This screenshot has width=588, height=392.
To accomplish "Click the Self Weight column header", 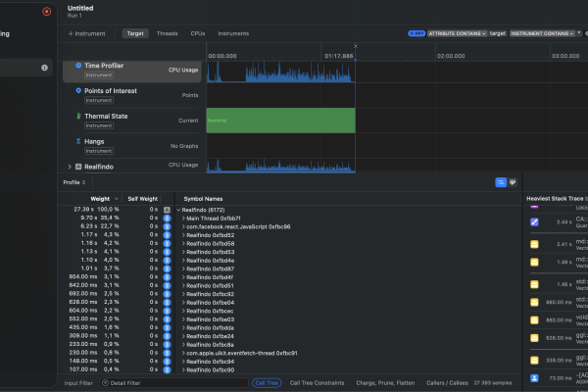I will coord(142,199).
